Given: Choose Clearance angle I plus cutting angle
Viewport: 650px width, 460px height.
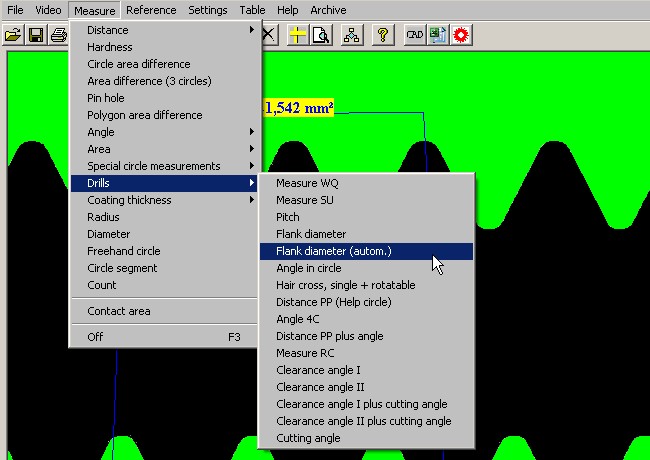Looking at the screenshot, I should [361, 404].
